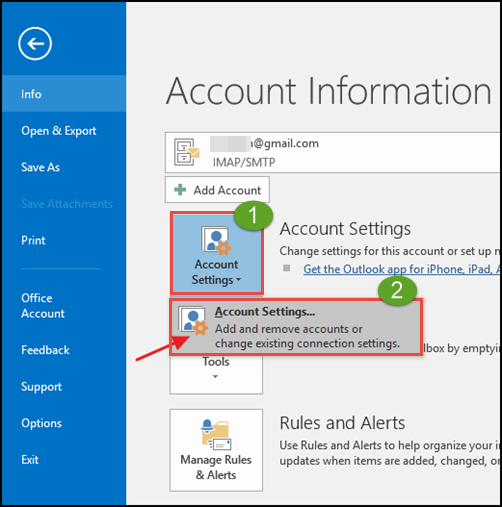Open the Open & Export page

click(x=59, y=131)
